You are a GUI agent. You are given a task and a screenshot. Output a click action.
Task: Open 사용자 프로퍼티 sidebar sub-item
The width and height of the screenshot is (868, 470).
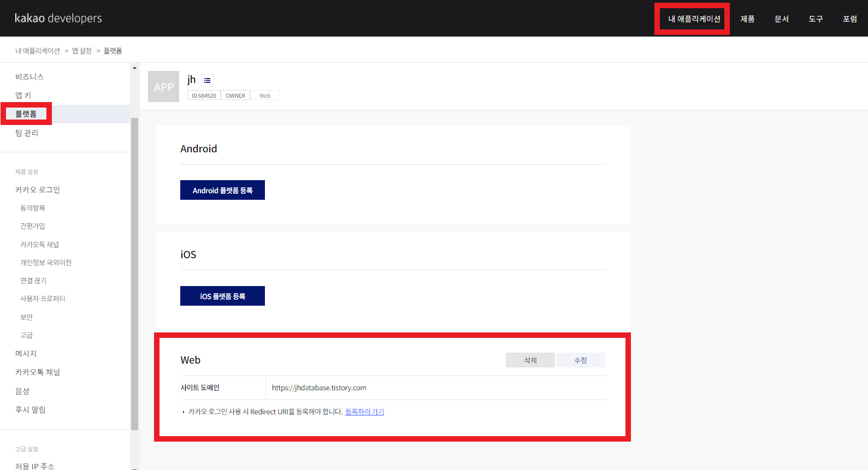(43, 299)
